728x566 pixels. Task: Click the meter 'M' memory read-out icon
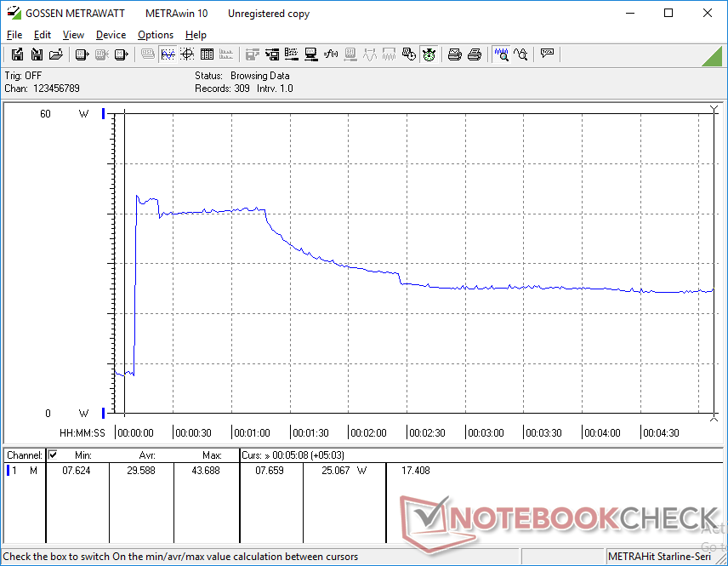tap(121, 54)
